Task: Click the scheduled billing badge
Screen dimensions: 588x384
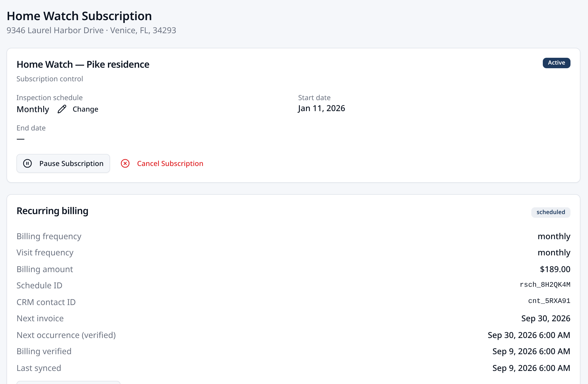Action: [551, 212]
